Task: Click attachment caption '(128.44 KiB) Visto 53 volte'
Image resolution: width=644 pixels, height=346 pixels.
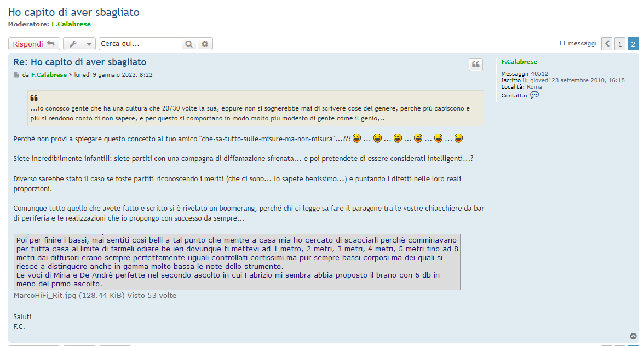Action: pyautogui.click(x=128, y=296)
